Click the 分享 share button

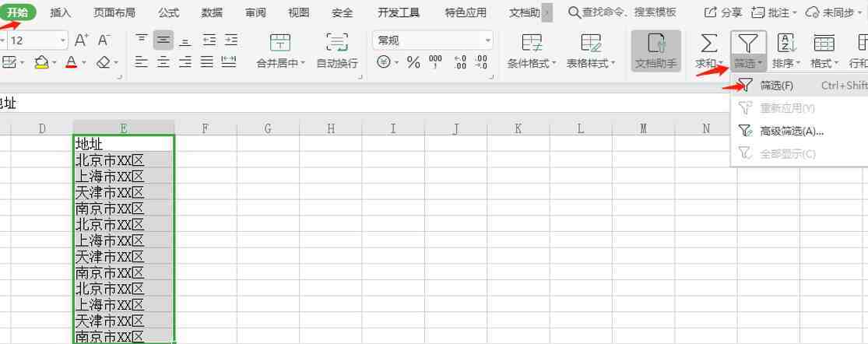pos(723,12)
